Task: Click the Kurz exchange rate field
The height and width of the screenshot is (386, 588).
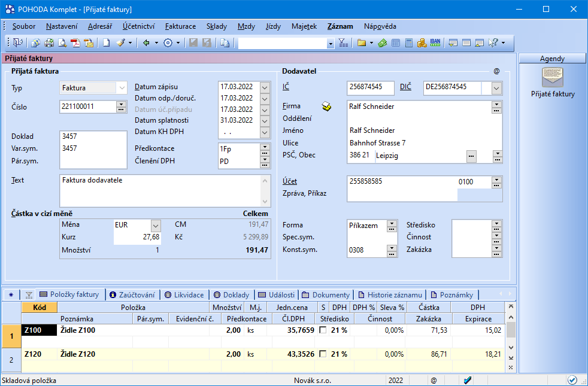Action: tap(137, 237)
